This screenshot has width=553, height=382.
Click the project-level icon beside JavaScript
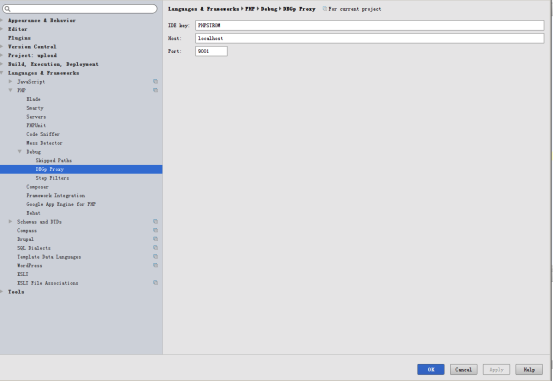[x=155, y=81]
